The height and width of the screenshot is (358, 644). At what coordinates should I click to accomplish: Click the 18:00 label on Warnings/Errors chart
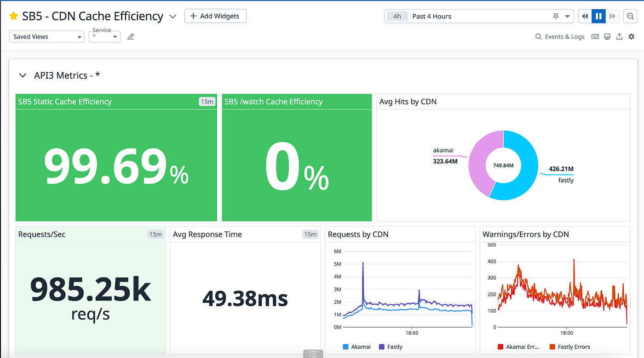[x=566, y=333]
